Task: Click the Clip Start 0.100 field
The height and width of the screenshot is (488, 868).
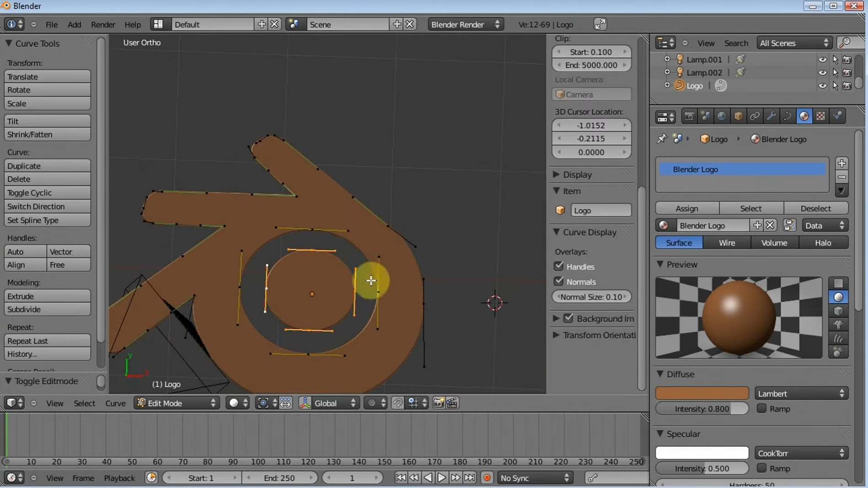Action: click(x=591, y=52)
